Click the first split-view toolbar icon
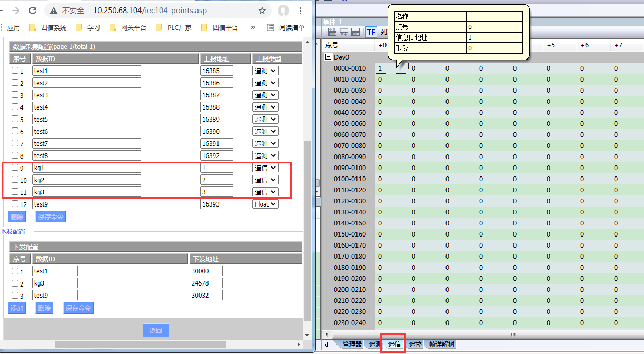Viewport: 644px width, 354px height. 332,32
